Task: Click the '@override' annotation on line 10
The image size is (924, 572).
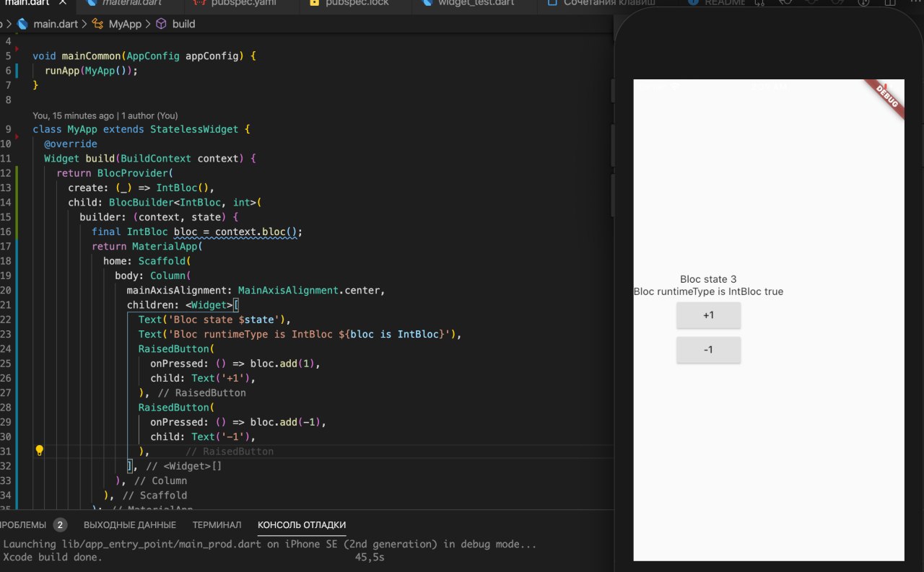Action: (x=71, y=144)
